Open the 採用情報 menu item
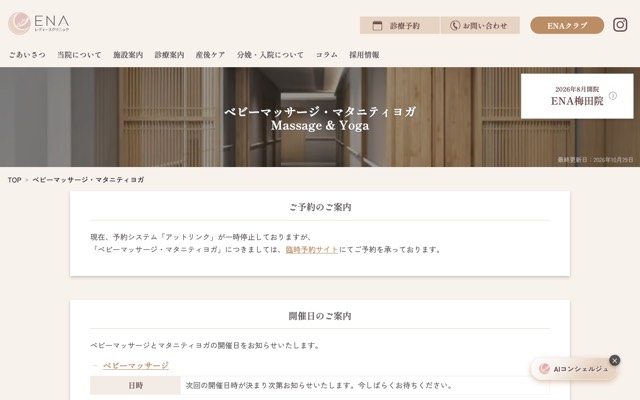 pyautogui.click(x=364, y=55)
